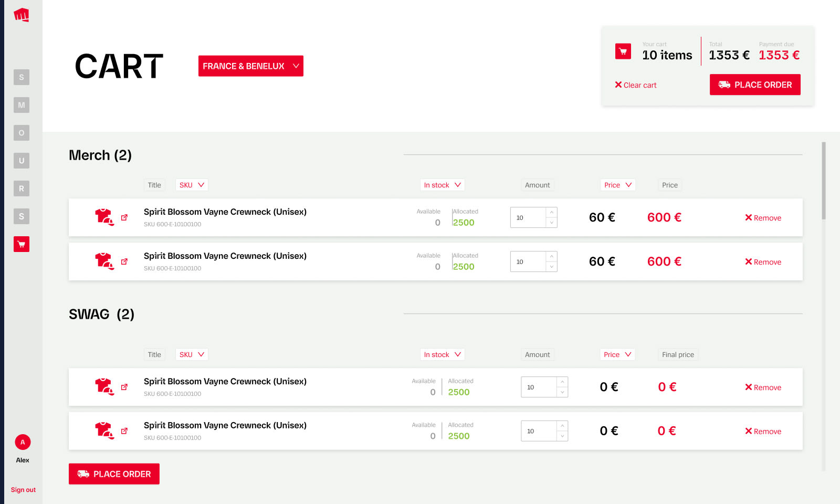This screenshot has height=504, width=840.
Task: Expand the FRANCE & BENELUX region dropdown
Action: tap(251, 66)
